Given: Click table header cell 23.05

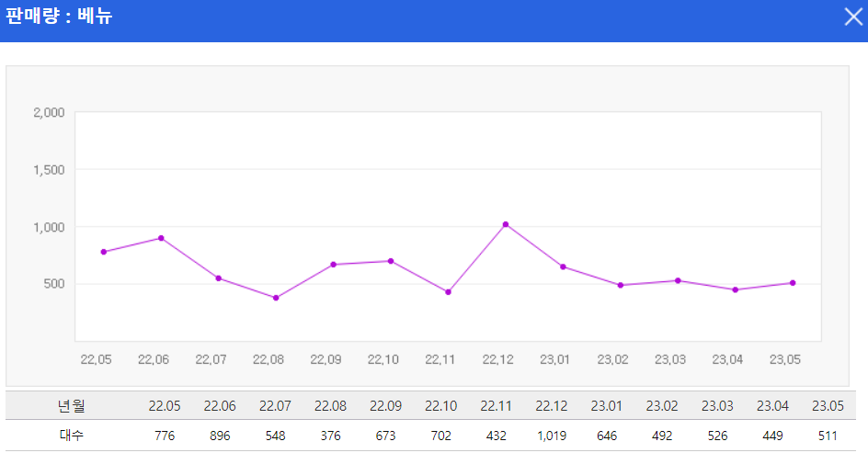Looking at the screenshot, I should point(828,406).
